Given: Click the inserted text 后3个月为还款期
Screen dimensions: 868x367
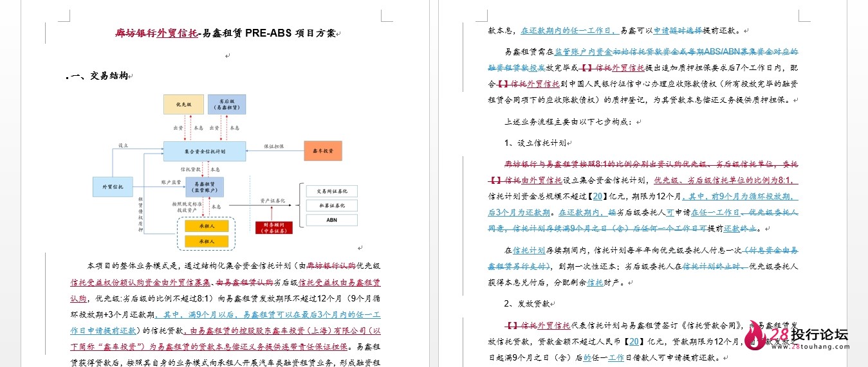Looking at the screenshot, I should [x=519, y=213].
